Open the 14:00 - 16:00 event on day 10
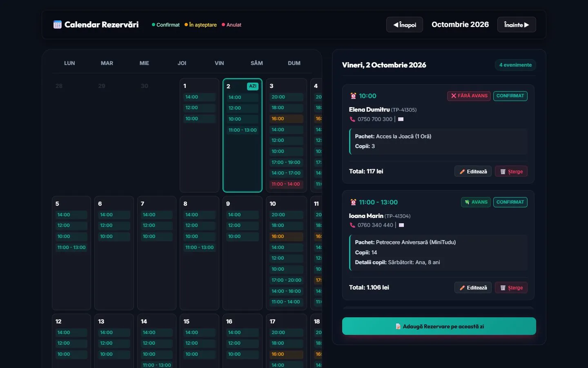Image resolution: width=588 pixels, height=368 pixels. [287, 291]
